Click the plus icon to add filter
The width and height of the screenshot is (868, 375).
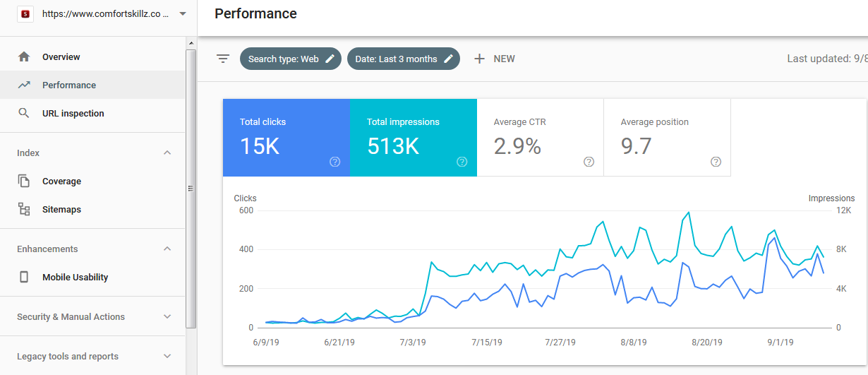click(x=479, y=59)
